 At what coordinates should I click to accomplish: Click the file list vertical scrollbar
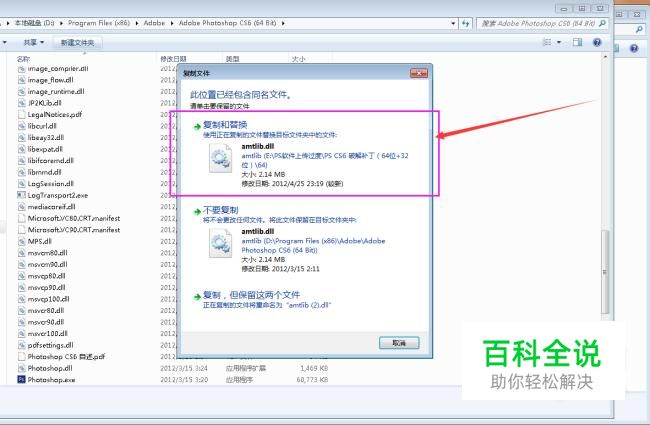pos(605,272)
